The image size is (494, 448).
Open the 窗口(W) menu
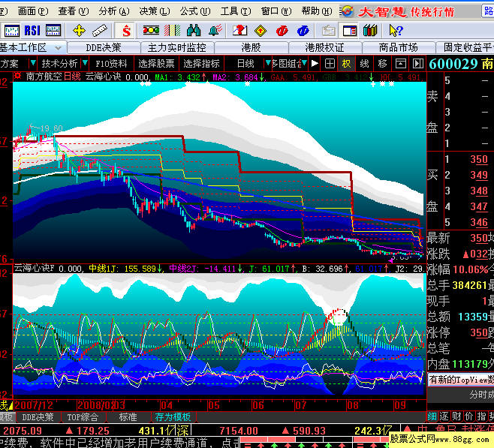(276, 11)
